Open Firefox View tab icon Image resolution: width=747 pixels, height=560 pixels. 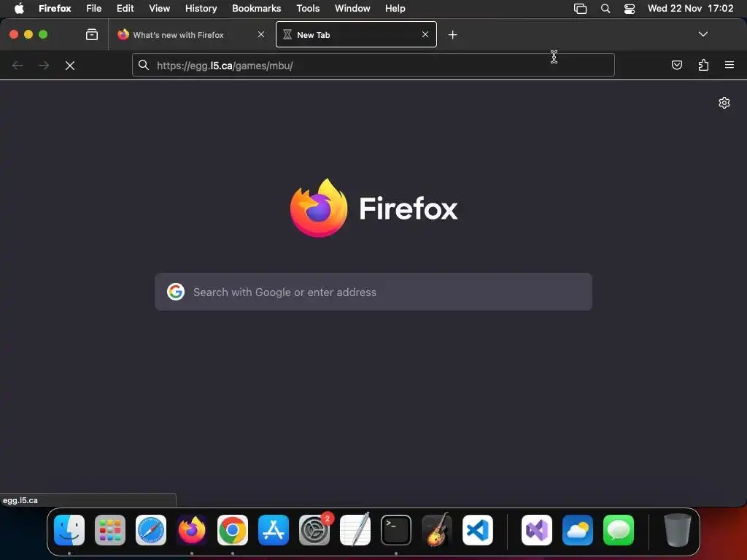tap(91, 35)
